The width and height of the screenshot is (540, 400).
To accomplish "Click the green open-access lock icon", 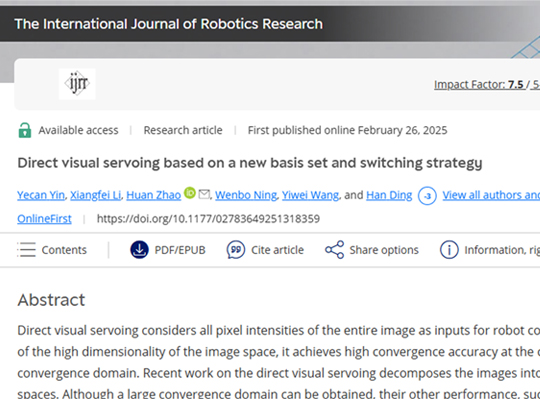I will [x=25, y=130].
